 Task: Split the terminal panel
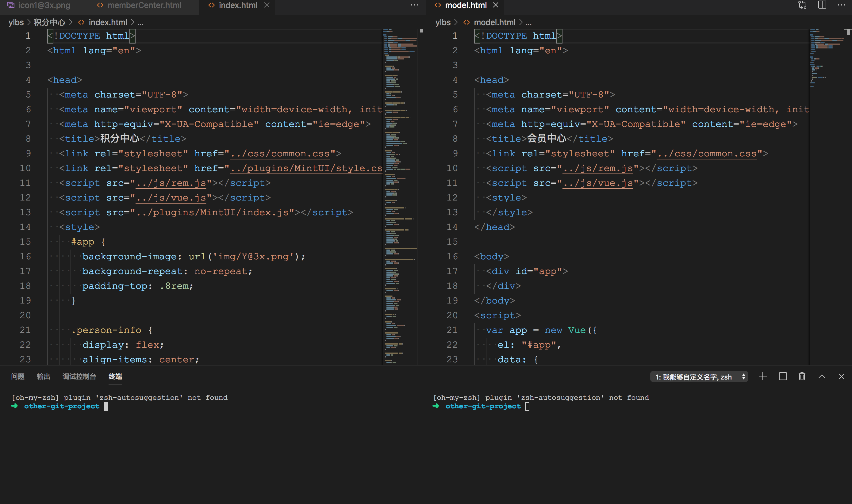click(x=783, y=376)
